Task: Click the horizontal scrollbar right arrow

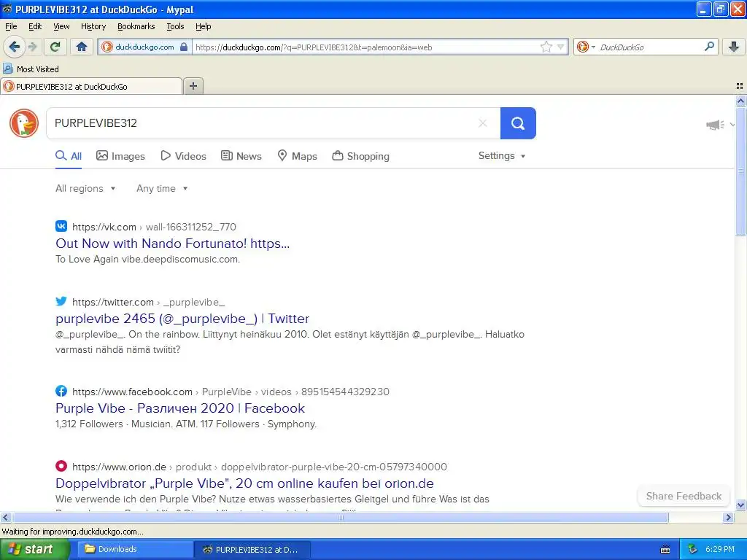Action: click(729, 517)
